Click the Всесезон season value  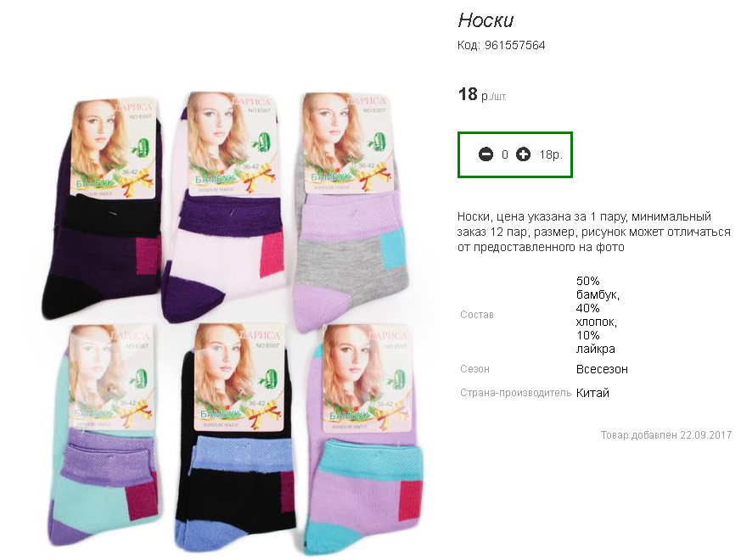602,369
